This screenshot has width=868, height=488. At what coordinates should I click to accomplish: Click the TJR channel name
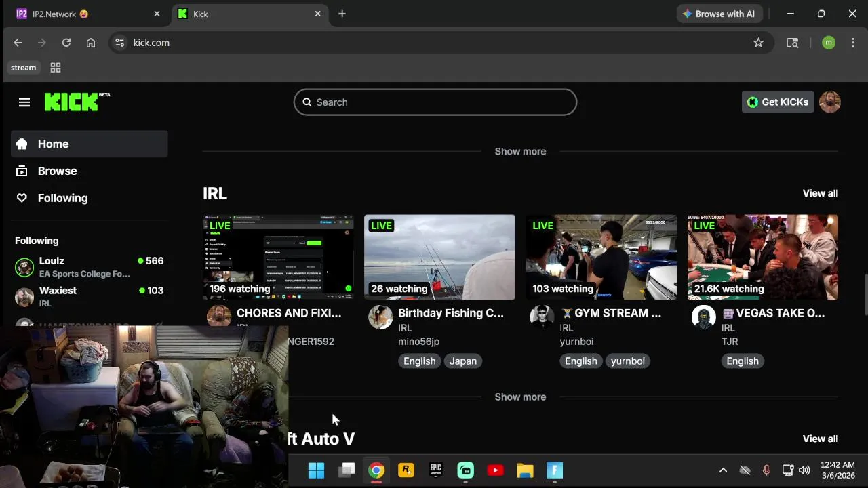730,342
